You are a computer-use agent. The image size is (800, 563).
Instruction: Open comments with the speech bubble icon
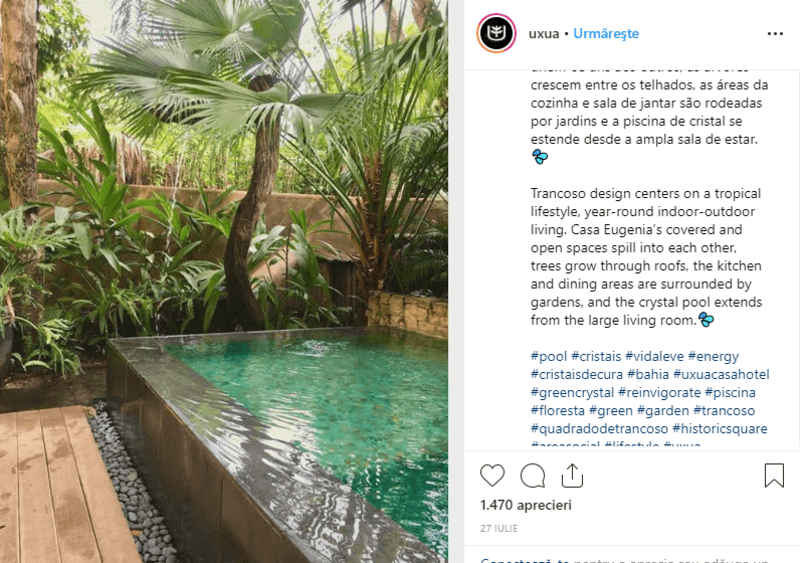(533, 476)
